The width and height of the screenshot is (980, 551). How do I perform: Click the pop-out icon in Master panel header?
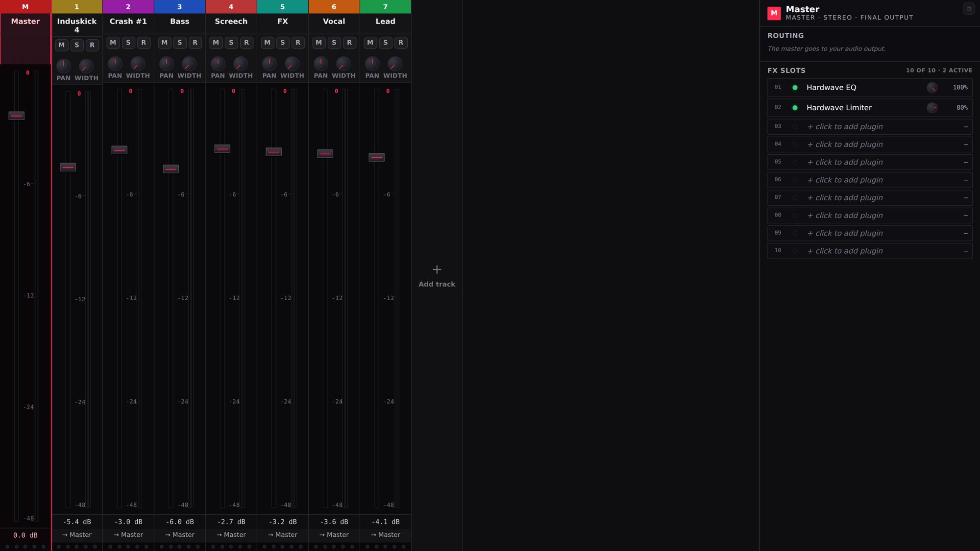point(968,9)
